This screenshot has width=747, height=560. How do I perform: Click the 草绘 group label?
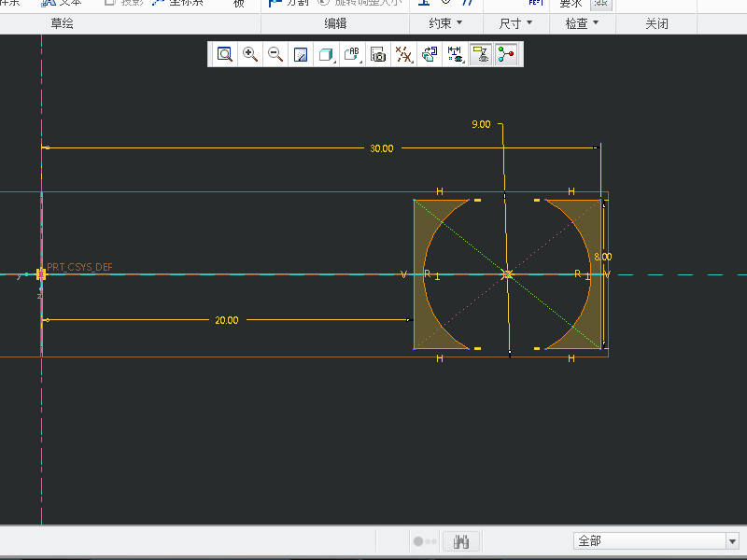click(x=63, y=23)
